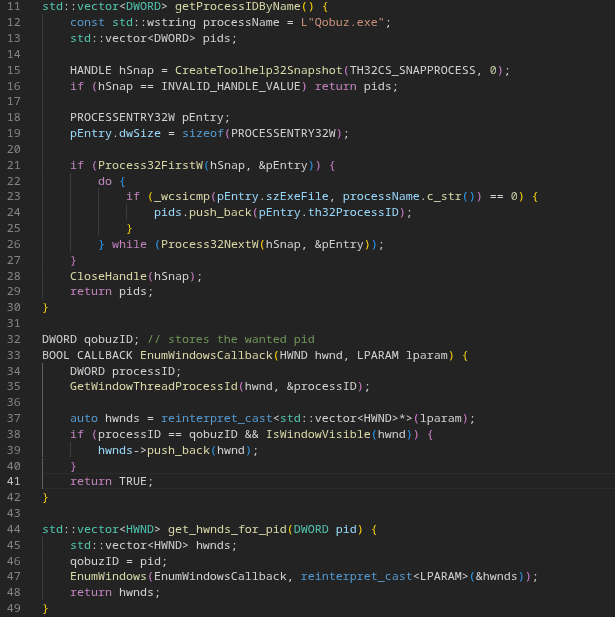Click line number 33 in gutter
Image resolution: width=615 pixels, height=617 pixels.
[x=14, y=355]
